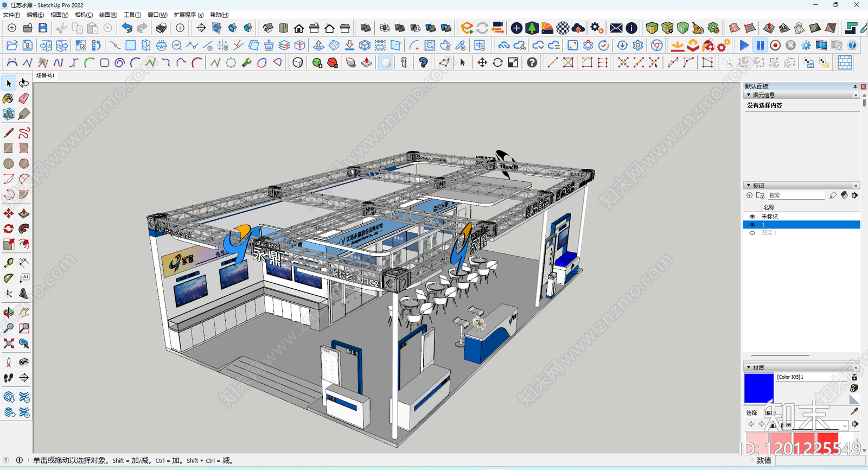Open Model Info with the circled i icon
The image size is (868, 470).
coord(180,28)
